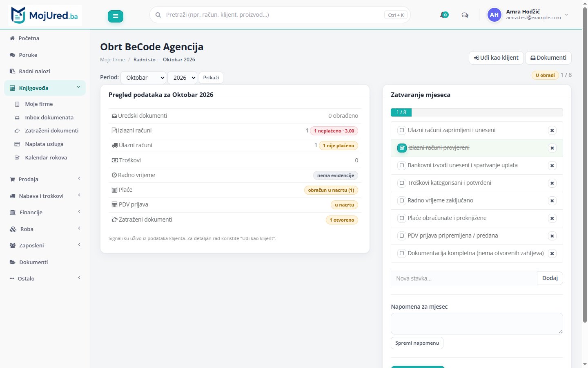Uncheck 'Izlazni računi provjereni'
This screenshot has height=368, width=588.
pyautogui.click(x=402, y=148)
